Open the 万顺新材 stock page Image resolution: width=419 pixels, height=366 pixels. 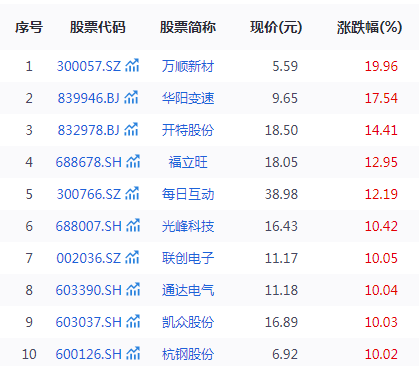click(x=188, y=66)
